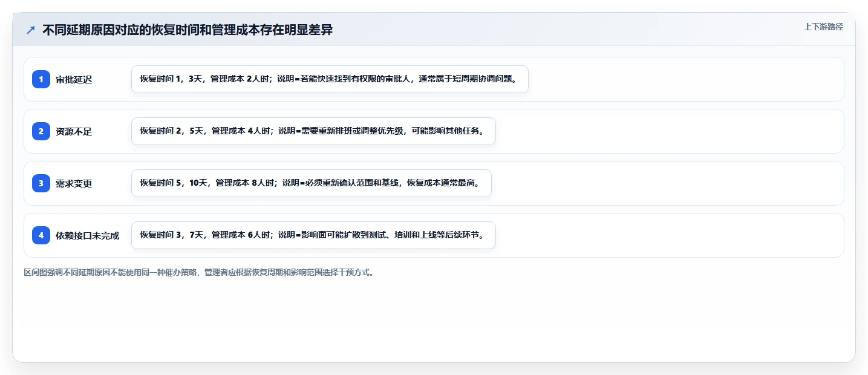Click the 需求变更 label
Image resolution: width=868 pixels, height=375 pixels.
coord(74,183)
